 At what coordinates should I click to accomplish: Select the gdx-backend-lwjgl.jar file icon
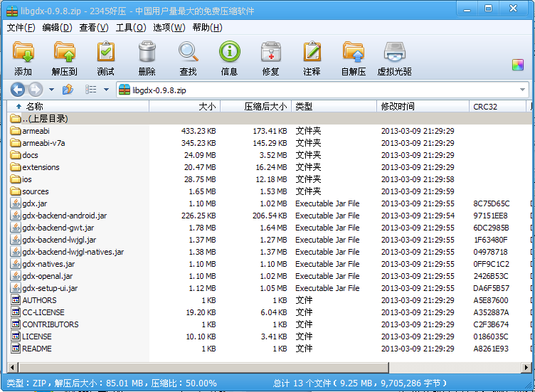click(x=16, y=240)
